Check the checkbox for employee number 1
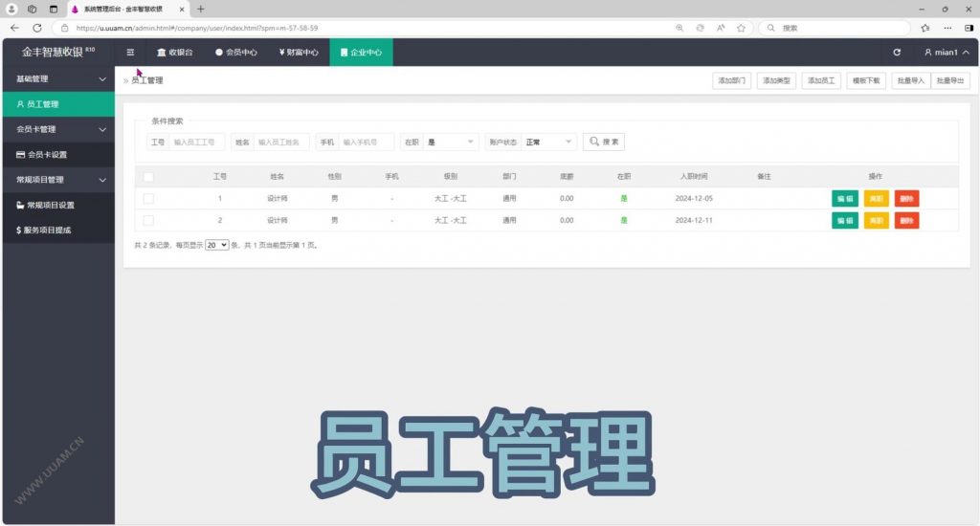Screen dimensions: 980x526 point(148,199)
